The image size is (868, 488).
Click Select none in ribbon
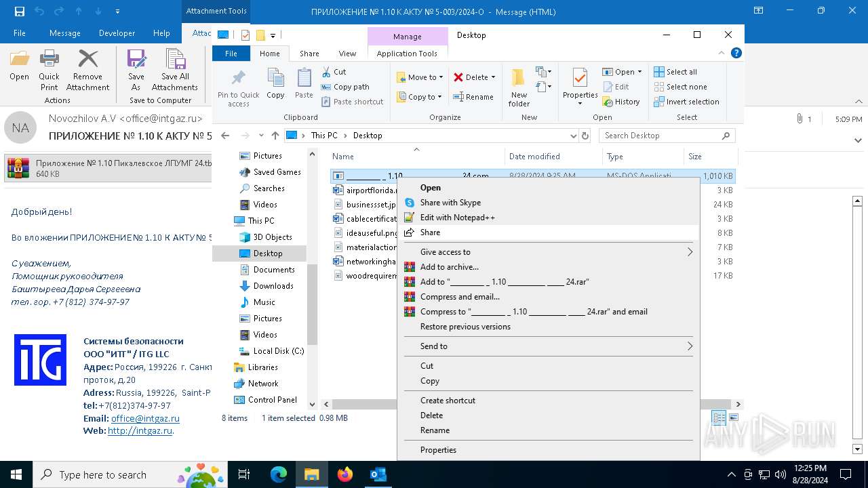[x=680, y=87]
